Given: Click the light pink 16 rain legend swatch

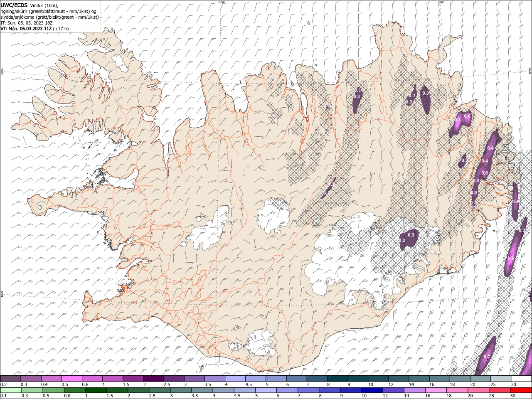Looking at the screenshot, I should 435,390.
